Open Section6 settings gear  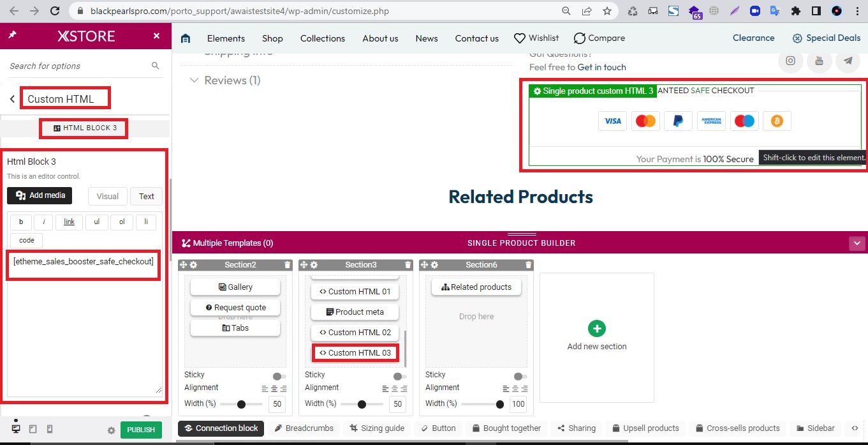(434, 265)
